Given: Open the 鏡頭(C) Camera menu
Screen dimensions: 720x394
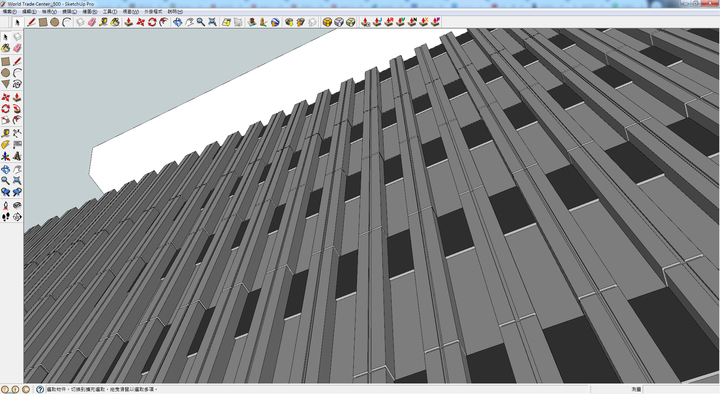Looking at the screenshot, I should coord(69,11).
